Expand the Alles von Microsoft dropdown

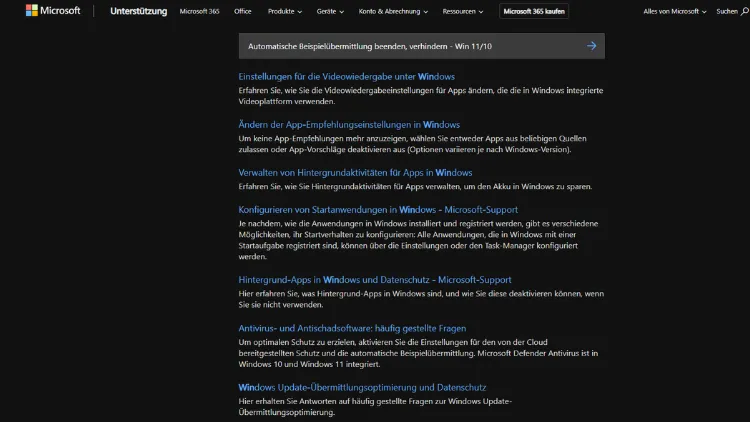click(x=674, y=11)
